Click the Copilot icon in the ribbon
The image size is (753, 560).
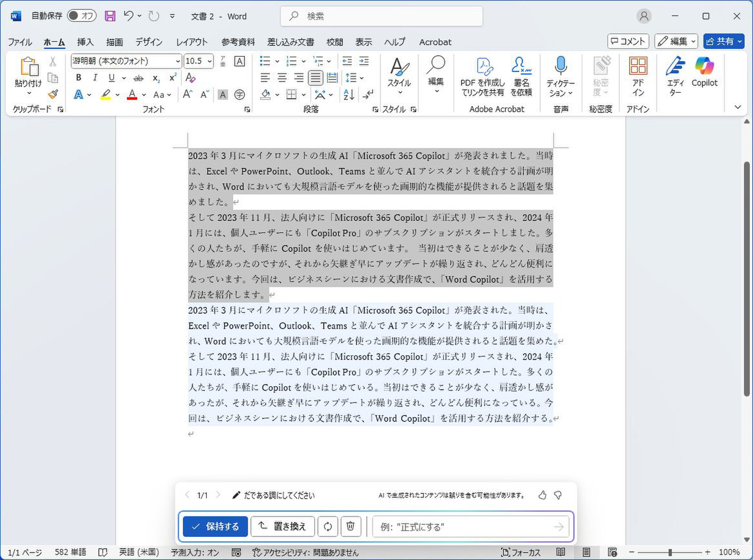[704, 71]
